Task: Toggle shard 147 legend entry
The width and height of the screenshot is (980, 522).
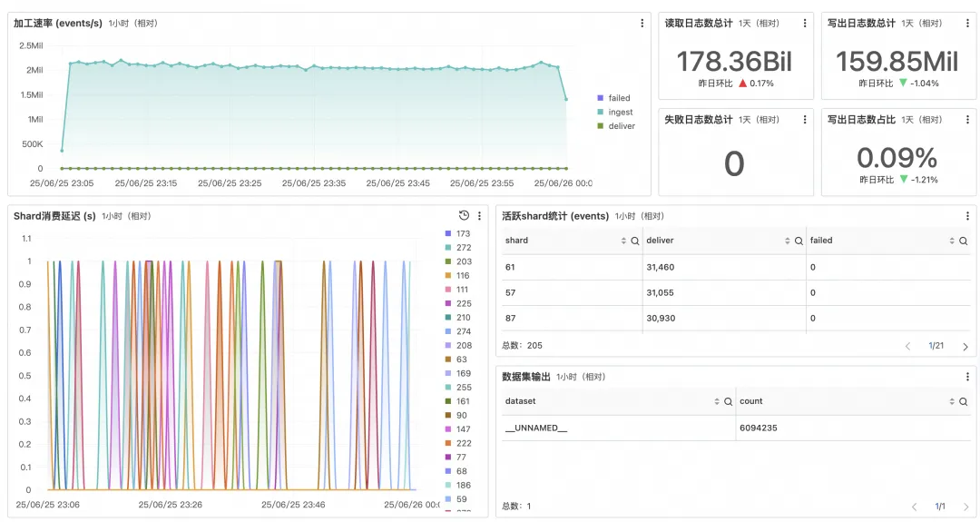Action: coord(457,429)
